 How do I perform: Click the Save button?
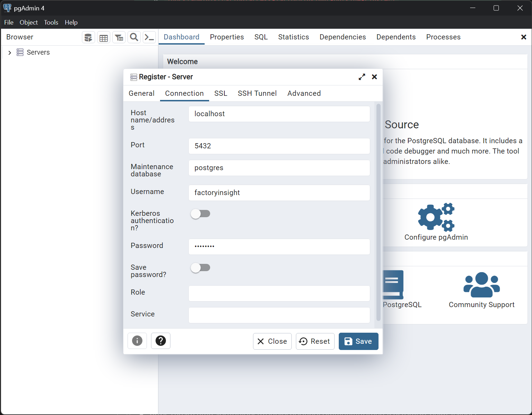tap(358, 341)
